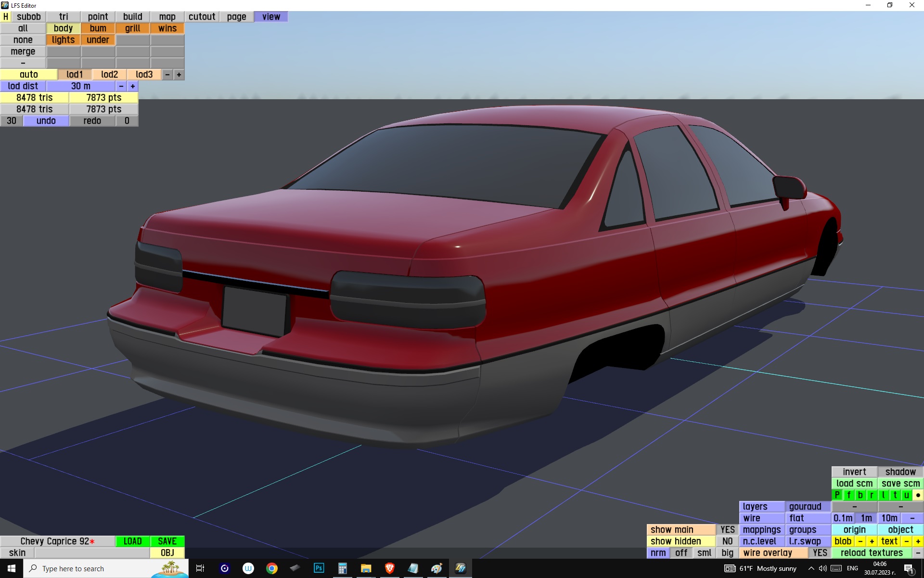Toggle show main YES button
This screenshot has width=924, height=578.
727,530
